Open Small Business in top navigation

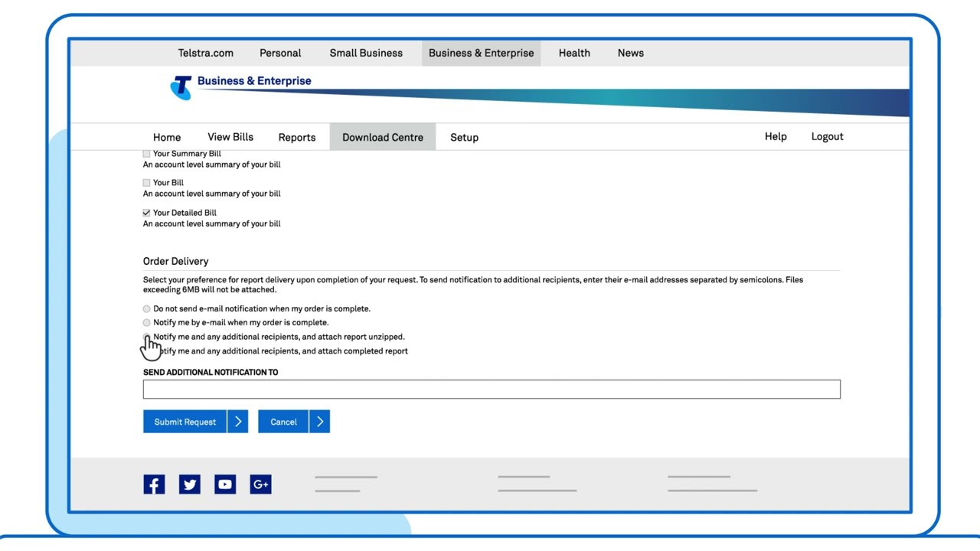coord(366,53)
